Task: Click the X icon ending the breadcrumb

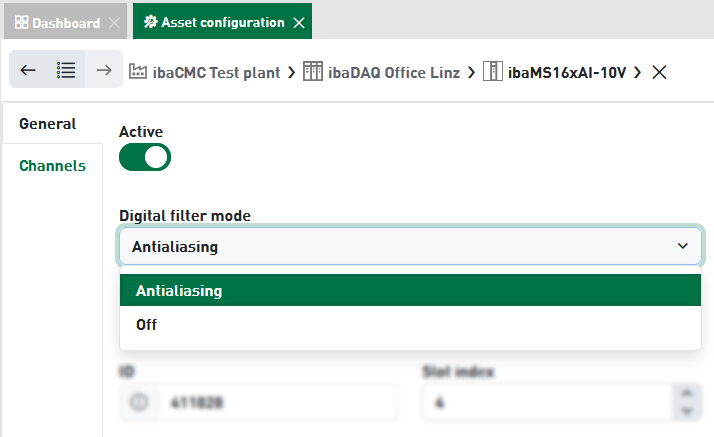Action: pos(659,72)
